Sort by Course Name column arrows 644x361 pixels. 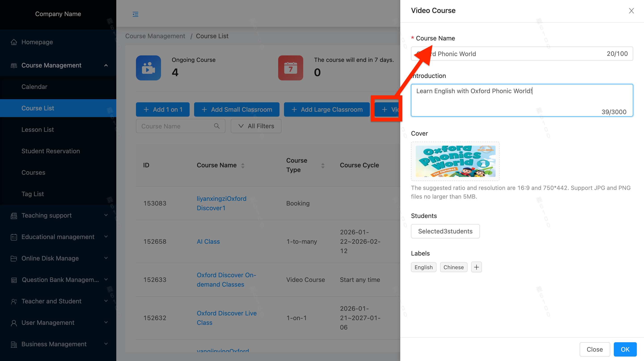pos(243,165)
